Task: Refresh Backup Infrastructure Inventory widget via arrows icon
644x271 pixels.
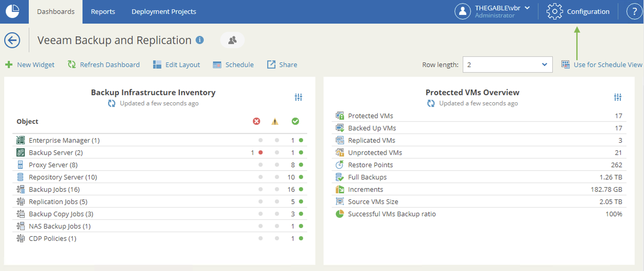Action: click(x=112, y=103)
